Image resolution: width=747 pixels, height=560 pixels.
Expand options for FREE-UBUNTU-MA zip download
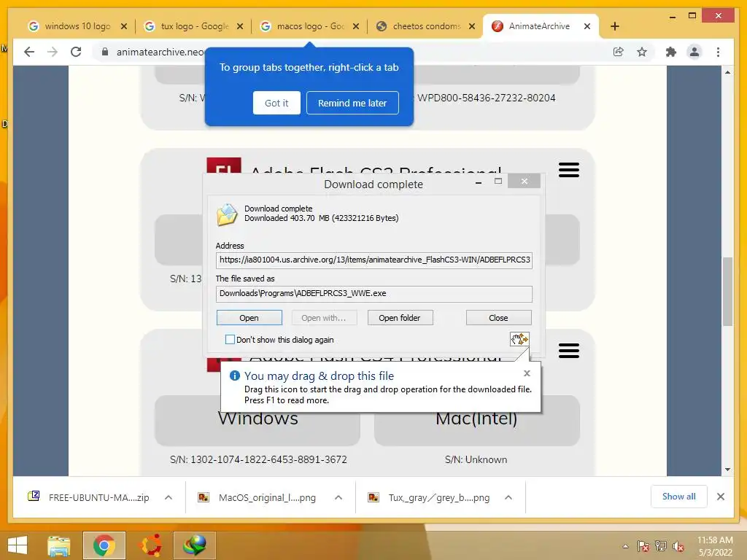169,497
